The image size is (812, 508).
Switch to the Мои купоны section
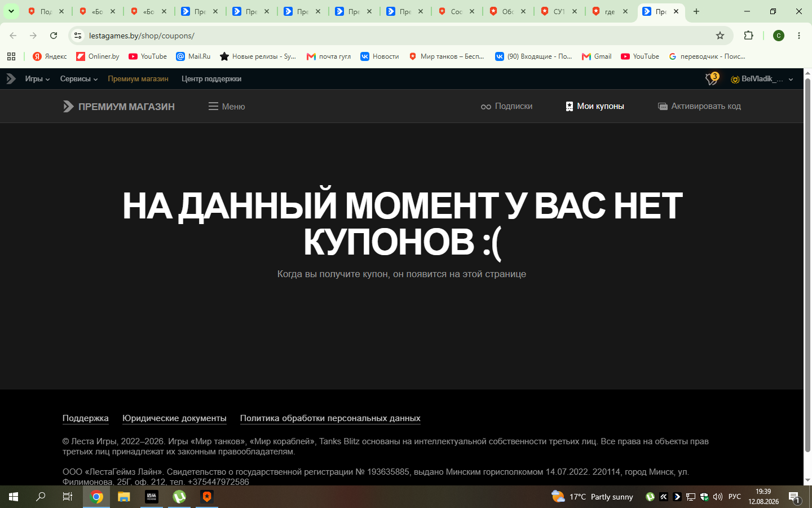coord(595,106)
